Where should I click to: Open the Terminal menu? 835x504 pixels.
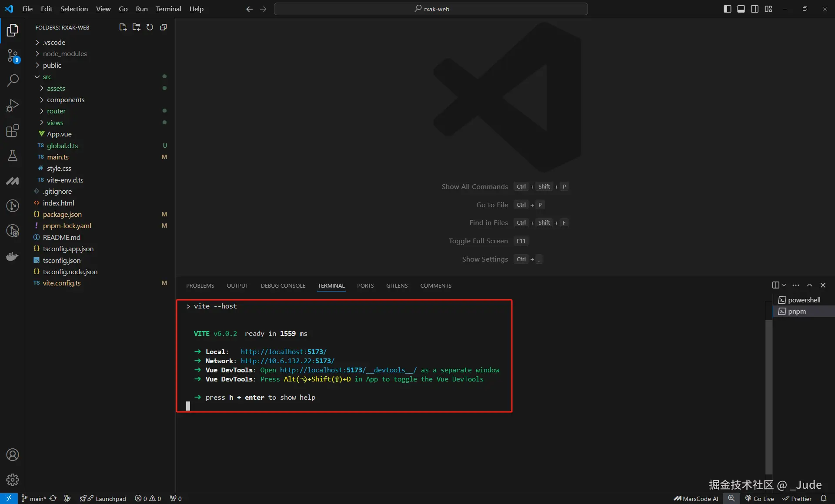[168, 9]
